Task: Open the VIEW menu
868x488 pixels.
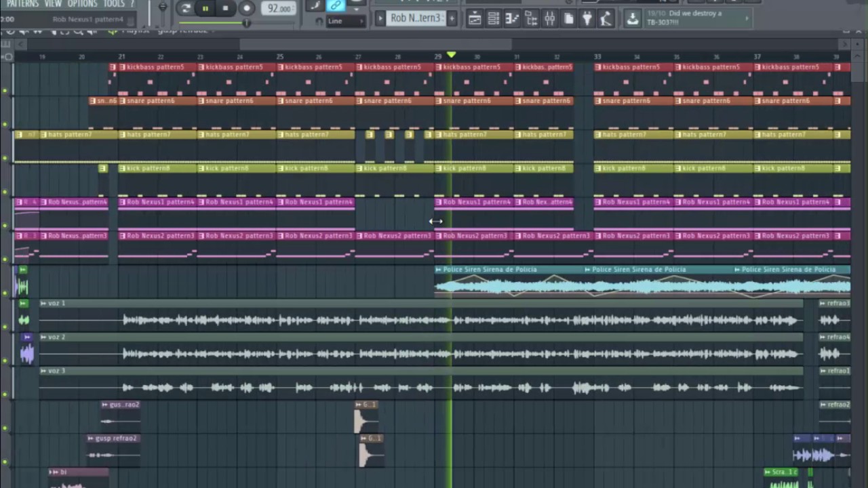Action: click(x=53, y=4)
